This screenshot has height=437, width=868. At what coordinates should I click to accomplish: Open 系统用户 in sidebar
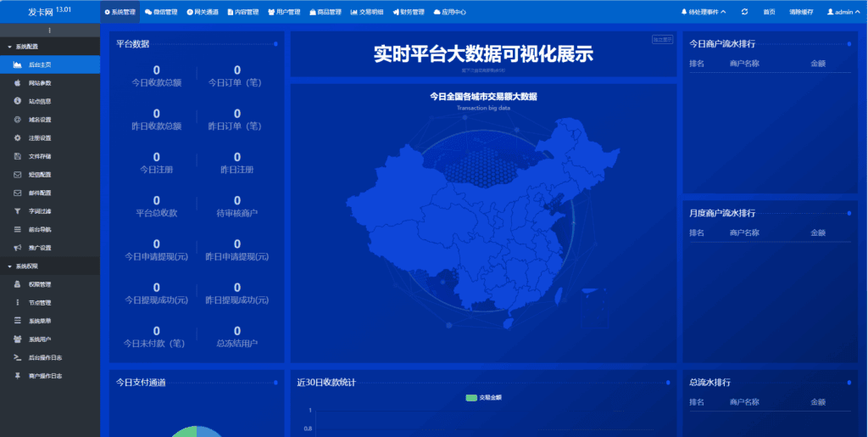50,339
